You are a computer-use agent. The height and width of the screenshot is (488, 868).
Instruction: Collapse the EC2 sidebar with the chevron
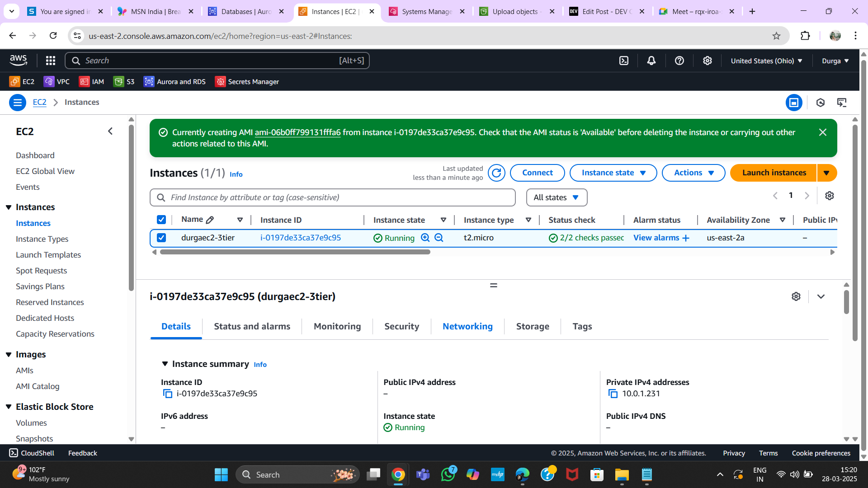point(110,131)
